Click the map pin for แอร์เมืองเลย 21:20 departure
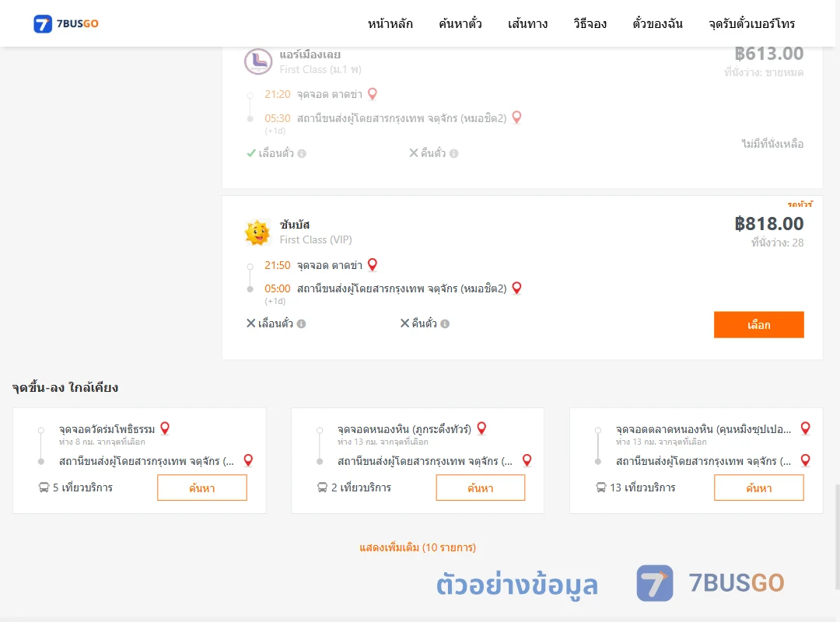This screenshot has width=840, height=622. pyautogui.click(x=373, y=94)
